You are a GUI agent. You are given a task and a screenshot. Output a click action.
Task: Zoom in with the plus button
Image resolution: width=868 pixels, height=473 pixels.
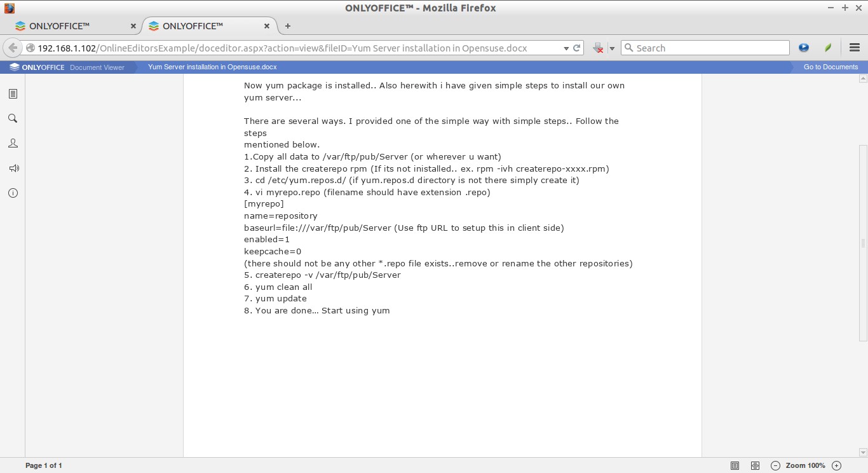(836, 465)
